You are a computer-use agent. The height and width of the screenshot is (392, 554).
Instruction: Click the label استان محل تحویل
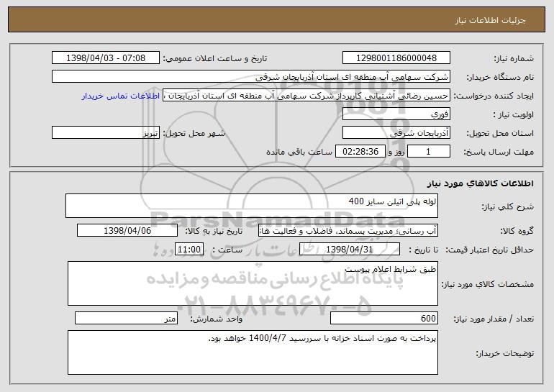click(500, 133)
